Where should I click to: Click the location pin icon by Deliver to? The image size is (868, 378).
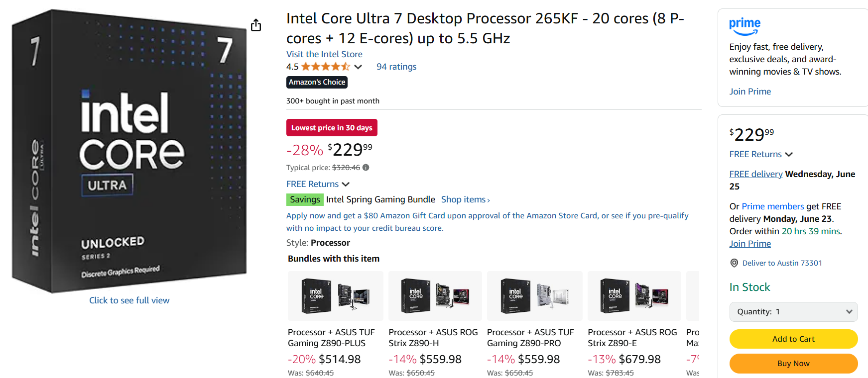(734, 263)
